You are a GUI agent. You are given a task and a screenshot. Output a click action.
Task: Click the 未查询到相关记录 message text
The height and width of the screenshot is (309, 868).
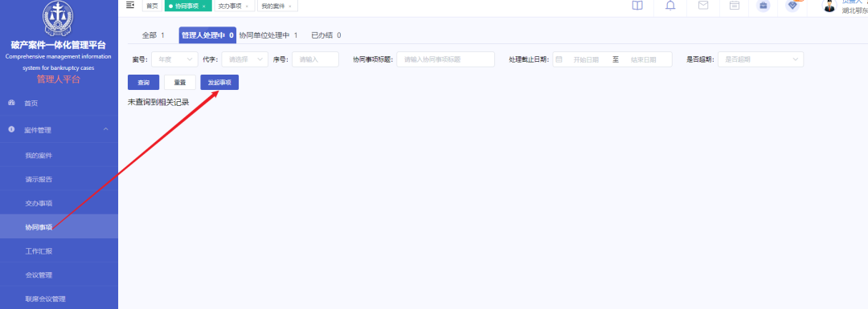(x=158, y=102)
